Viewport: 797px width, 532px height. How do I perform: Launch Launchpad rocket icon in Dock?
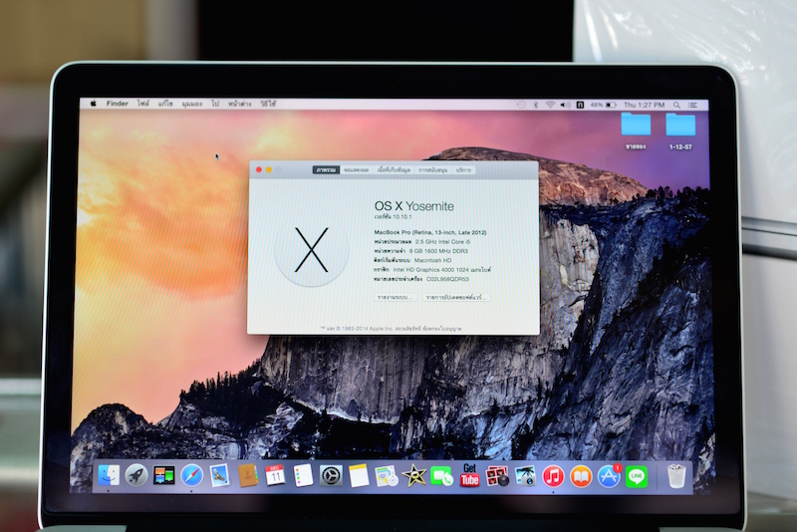(x=136, y=476)
